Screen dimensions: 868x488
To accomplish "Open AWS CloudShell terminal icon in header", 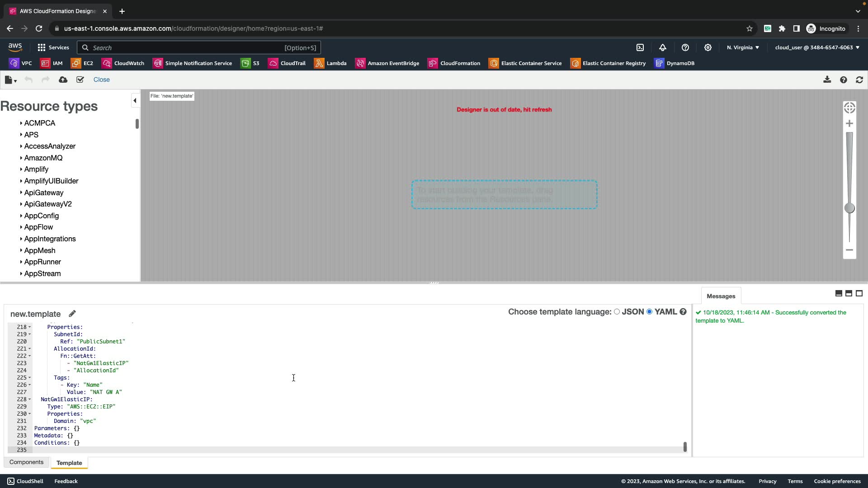I will coord(640,47).
